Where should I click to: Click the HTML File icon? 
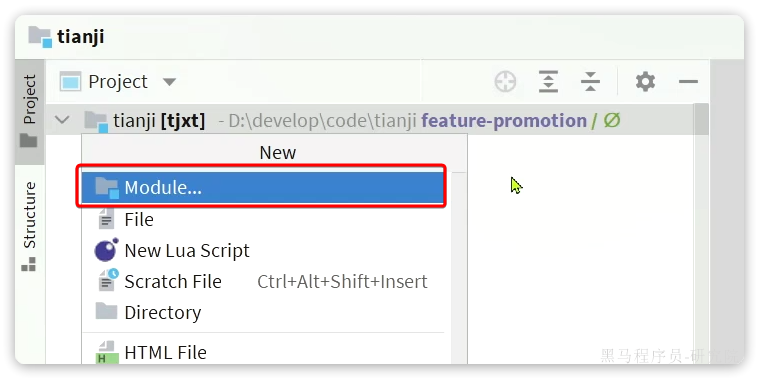pos(107,352)
